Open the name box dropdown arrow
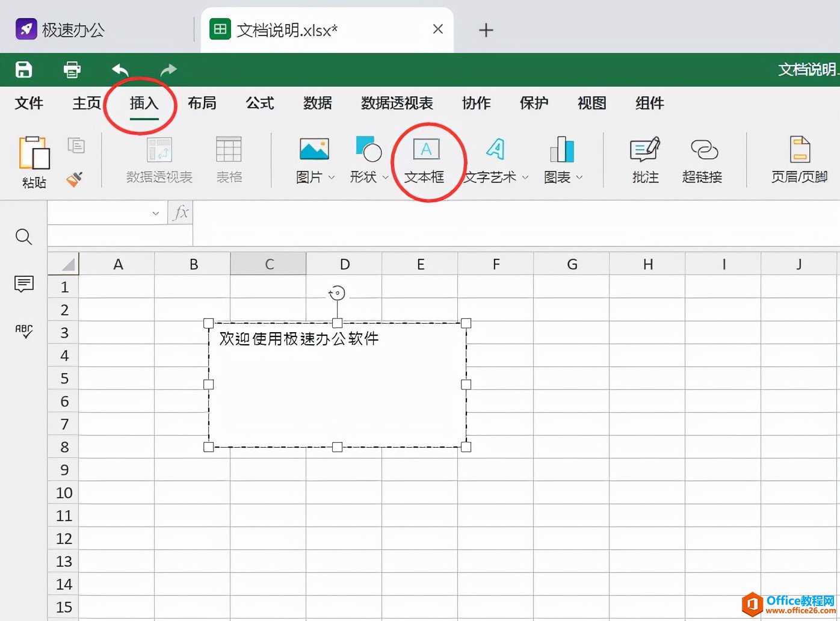This screenshot has width=840, height=621. [155, 213]
